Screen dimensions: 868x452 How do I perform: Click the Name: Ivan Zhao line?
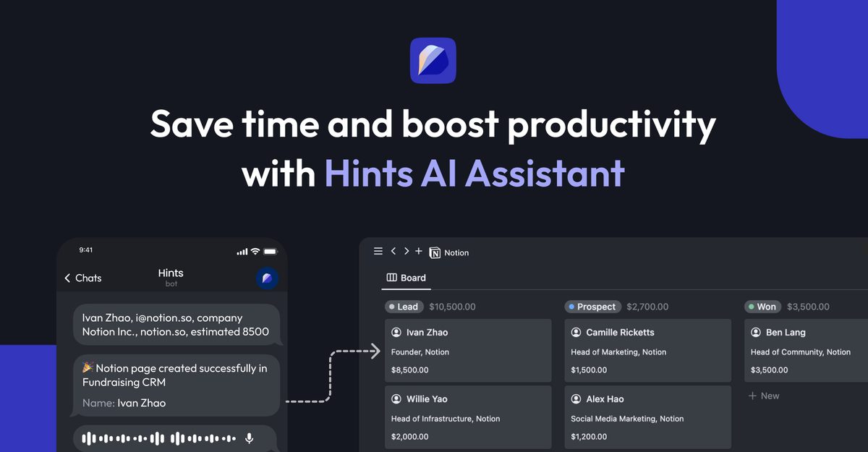[x=124, y=403]
